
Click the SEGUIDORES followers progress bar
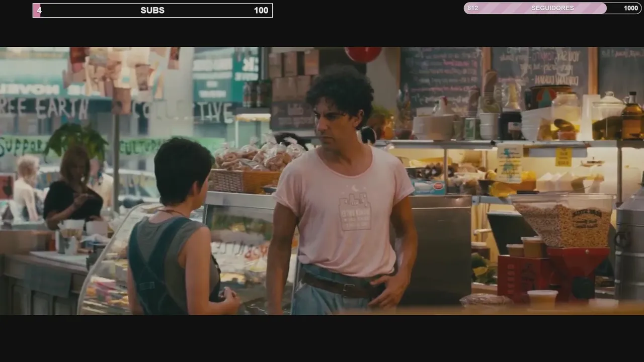[x=552, y=8]
